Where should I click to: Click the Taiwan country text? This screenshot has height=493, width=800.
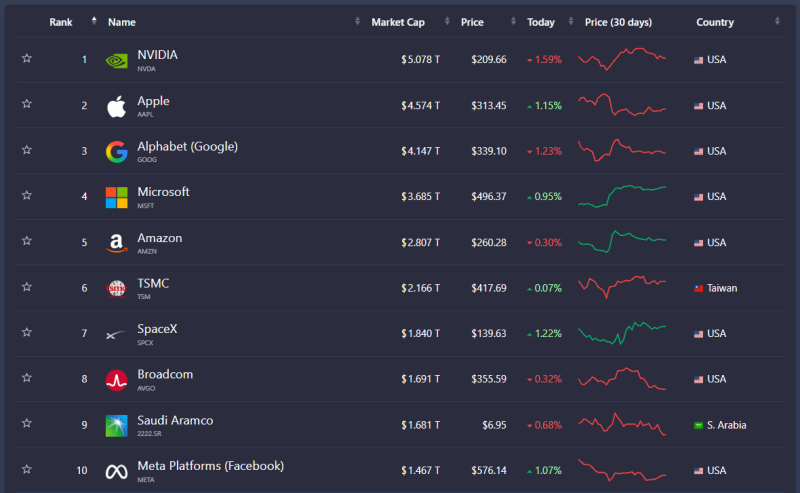(722, 288)
